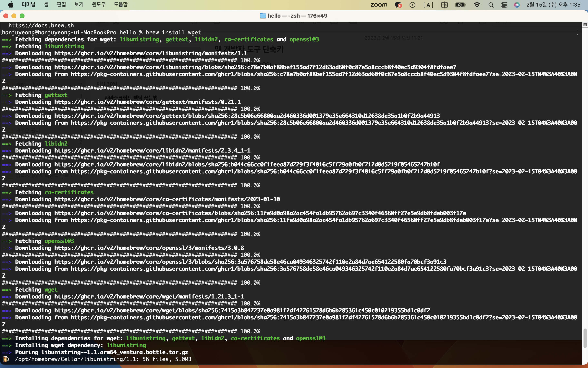Switch input source with the A icon
This screenshot has width=588, height=368.
428,5
